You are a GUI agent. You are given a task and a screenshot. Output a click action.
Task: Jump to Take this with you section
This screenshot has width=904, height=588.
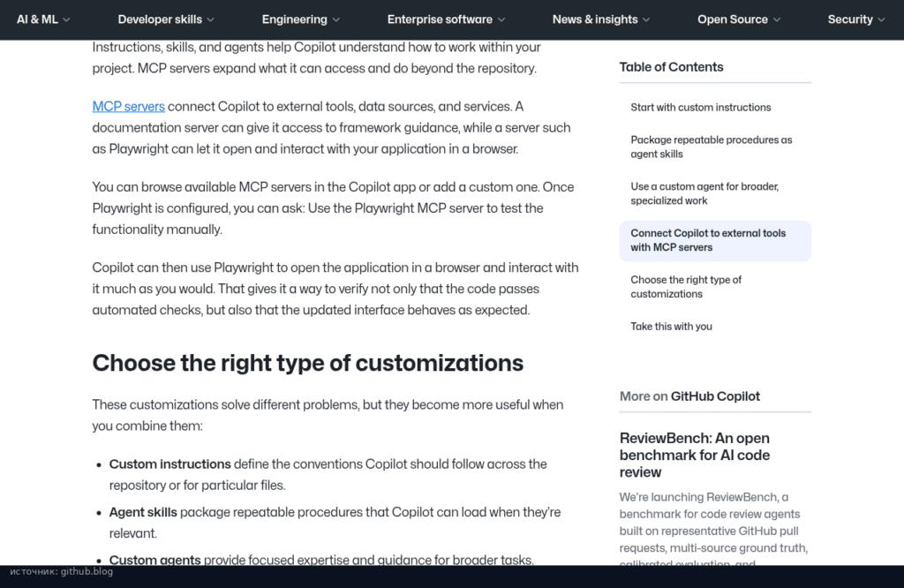click(671, 327)
